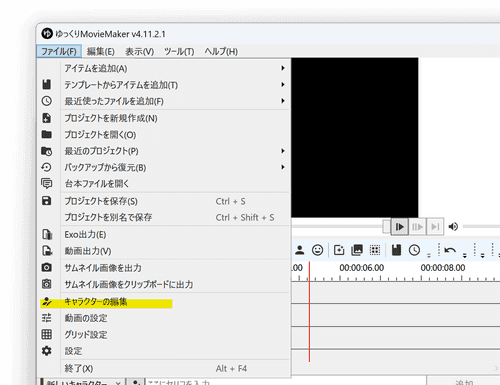This screenshot has height=385, width=500.
Task: Click clipboard camera icon beside クリップボードに出力
Action: pyautogui.click(x=47, y=284)
